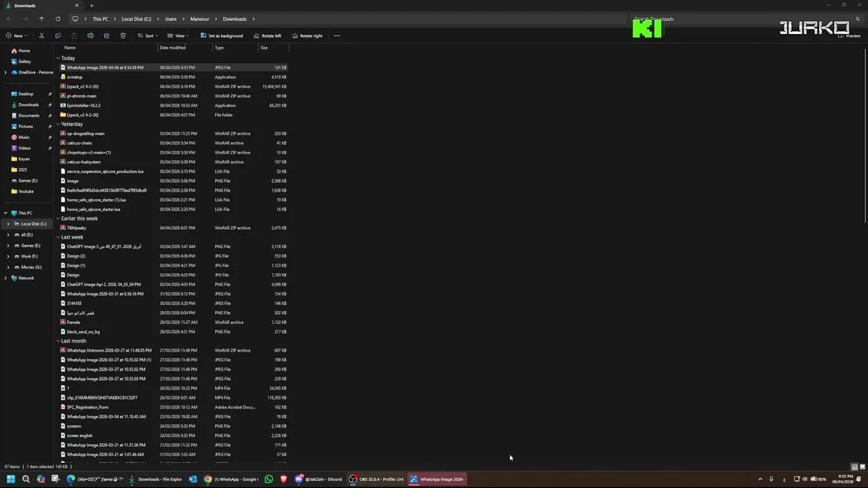Click the Windows Start button

point(11,479)
